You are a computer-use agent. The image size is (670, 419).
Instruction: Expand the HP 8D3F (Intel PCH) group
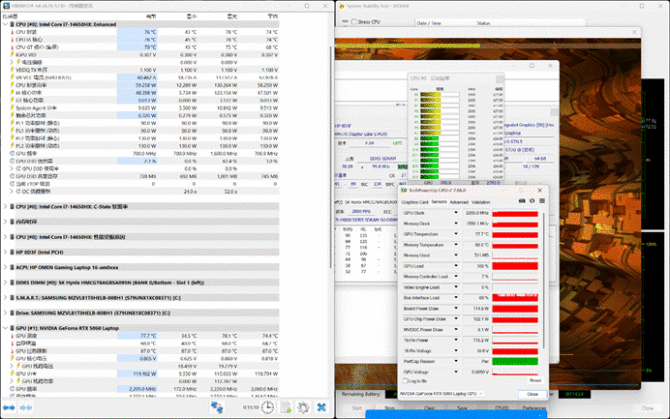(x=5, y=252)
